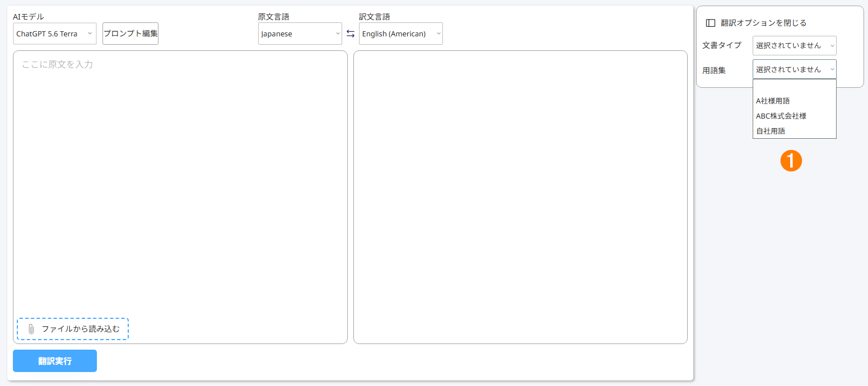Screen dimensions: 868x386
Task: Collapse the 用語集 dropdown
Action: (795, 69)
